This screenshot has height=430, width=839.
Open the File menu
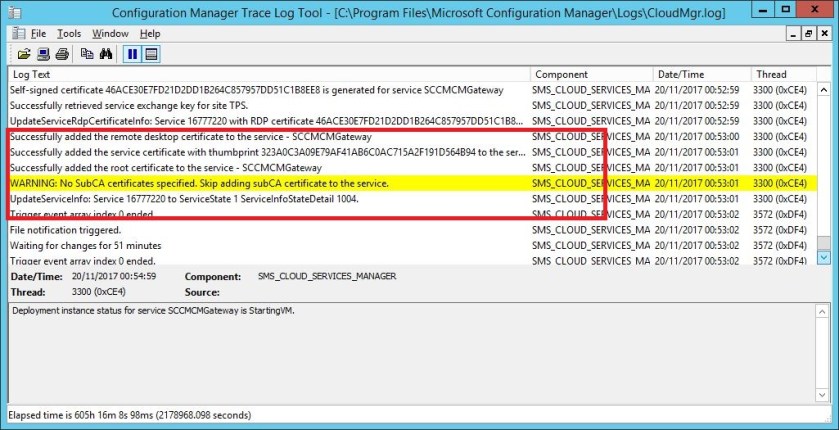point(39,34)
